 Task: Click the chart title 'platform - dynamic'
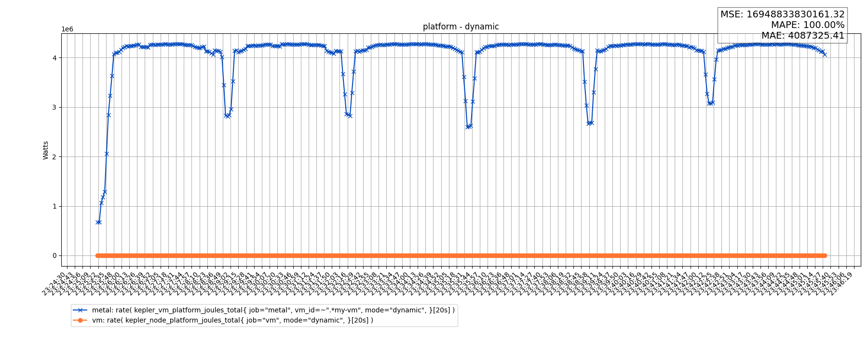pyautogui.click(x=461, y=27)
